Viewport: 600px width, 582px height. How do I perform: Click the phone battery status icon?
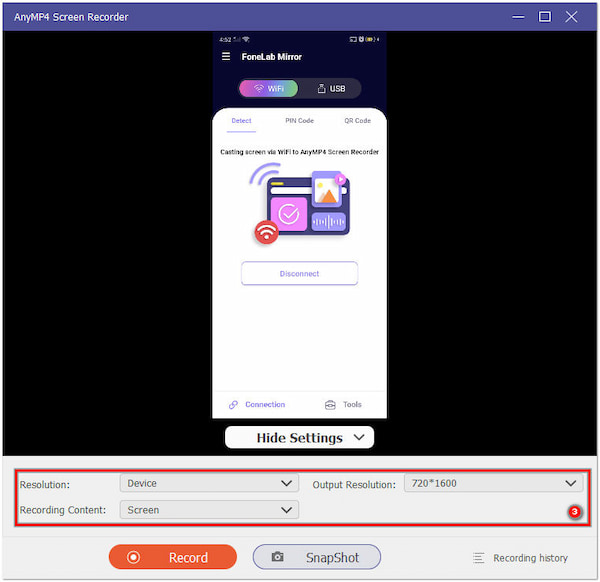coord(370,39)
